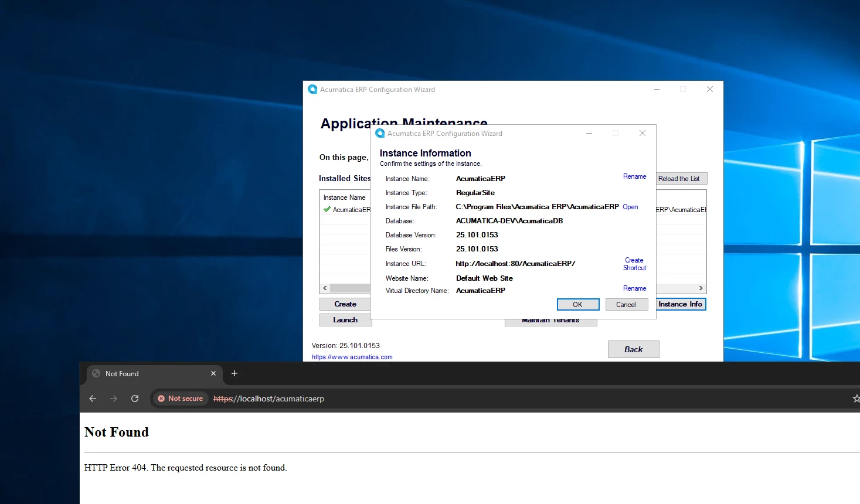The height and width of the screenshot is (504, 860).
Task: Bookmark this page with the star icon
Action: (856, 399)
